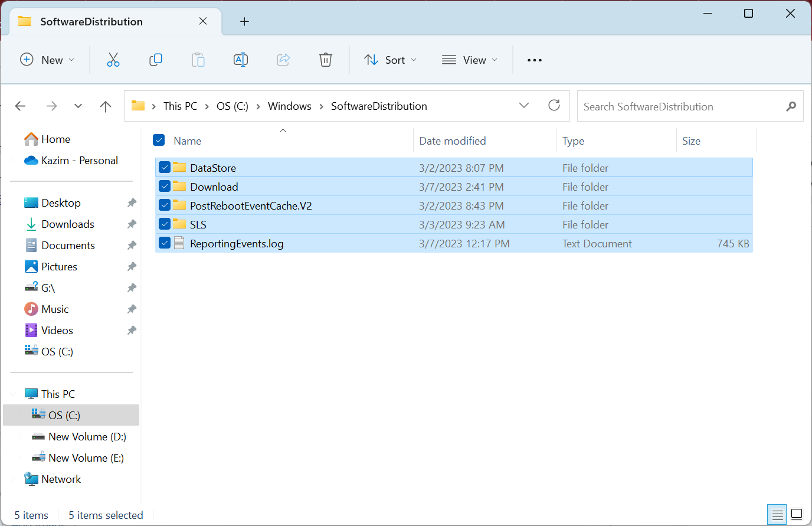Click the Download folder name
Viewport: 812px width, 526px height.
[214, 187]
